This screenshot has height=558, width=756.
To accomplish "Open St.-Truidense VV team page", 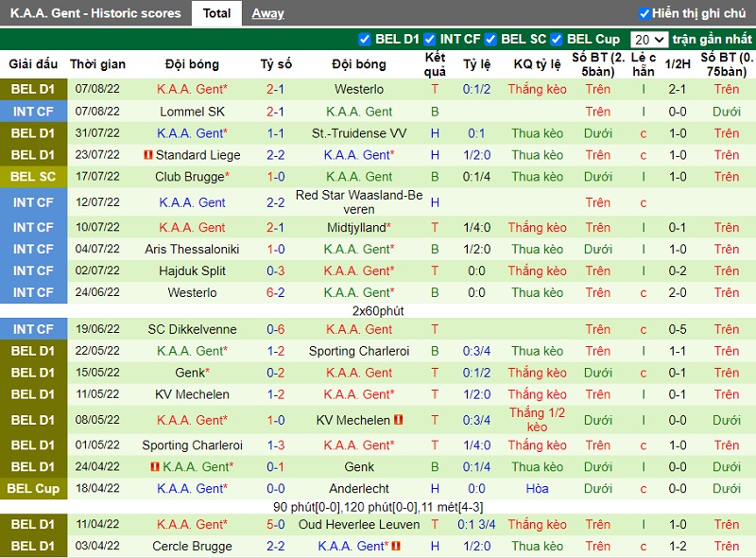I will (359, 133).
